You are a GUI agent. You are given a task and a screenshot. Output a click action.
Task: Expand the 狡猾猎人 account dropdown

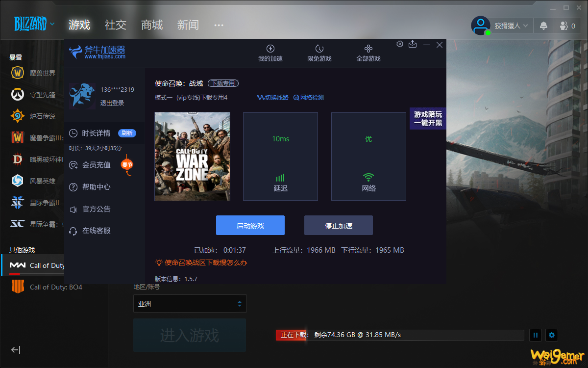511,26
